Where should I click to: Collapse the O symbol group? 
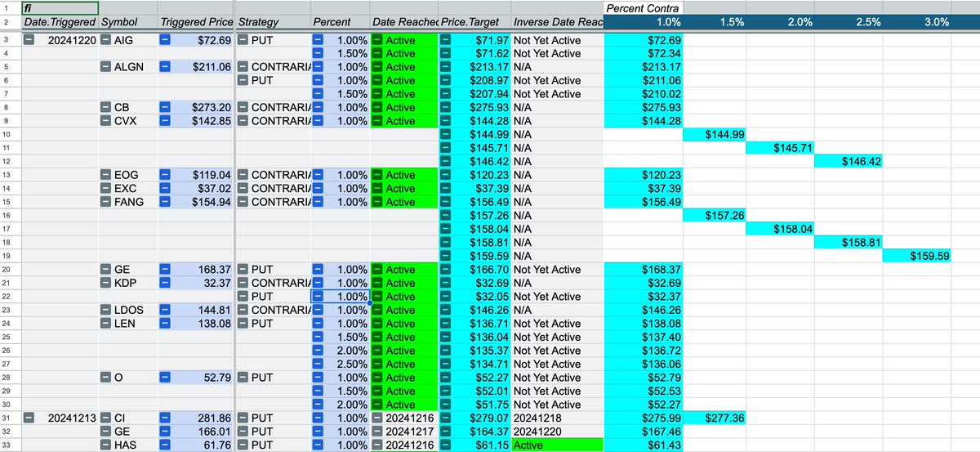click(x=106, y=377)
